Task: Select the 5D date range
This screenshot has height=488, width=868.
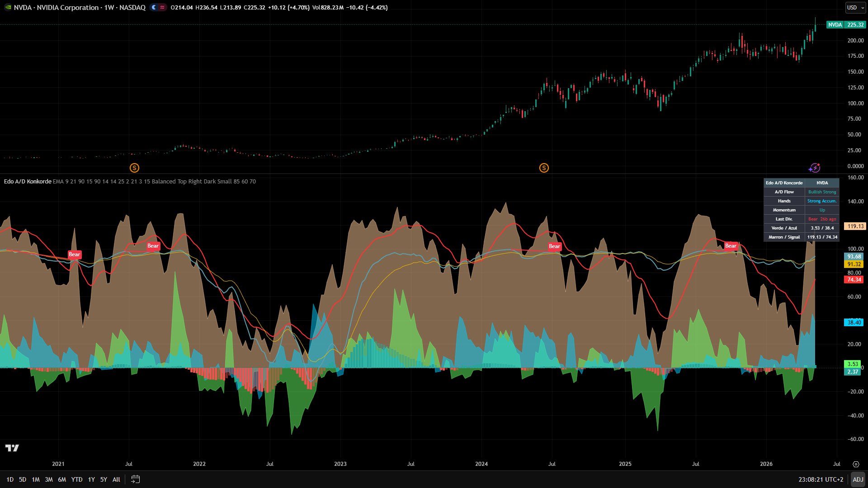Action: coord(23,479)
